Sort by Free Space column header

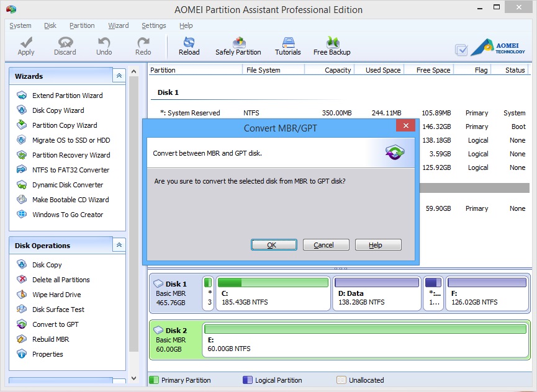click(x=429, y=70)
